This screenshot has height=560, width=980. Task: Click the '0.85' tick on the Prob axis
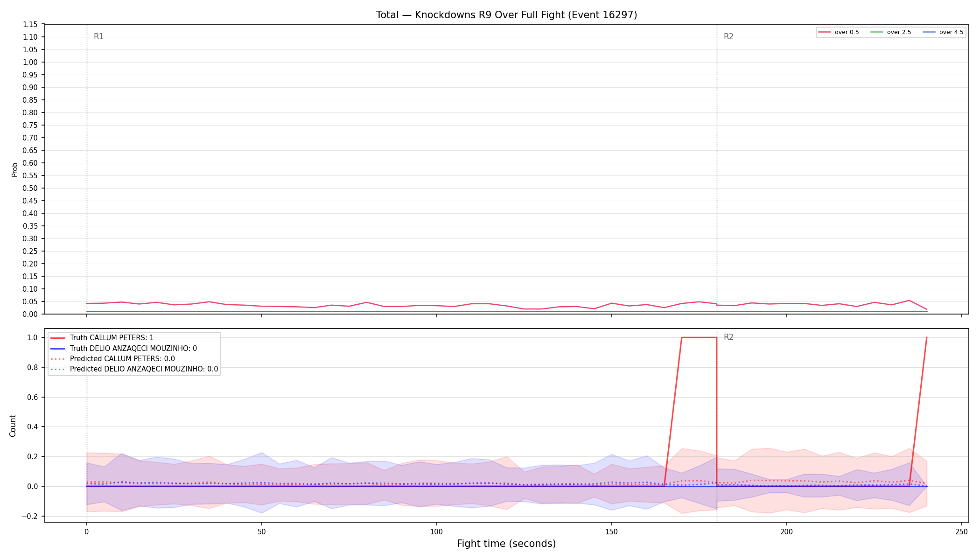pyautogui.click(x=30, y=100)
